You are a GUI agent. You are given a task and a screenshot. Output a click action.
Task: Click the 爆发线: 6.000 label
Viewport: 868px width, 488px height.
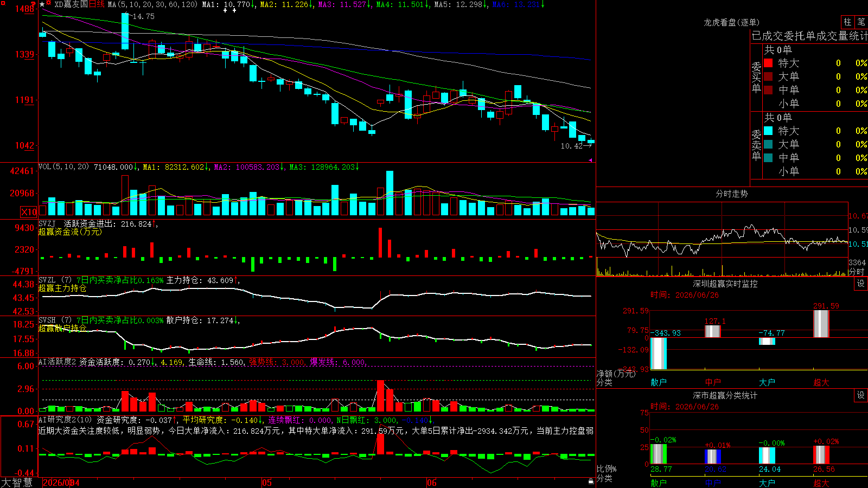[337, 362]
